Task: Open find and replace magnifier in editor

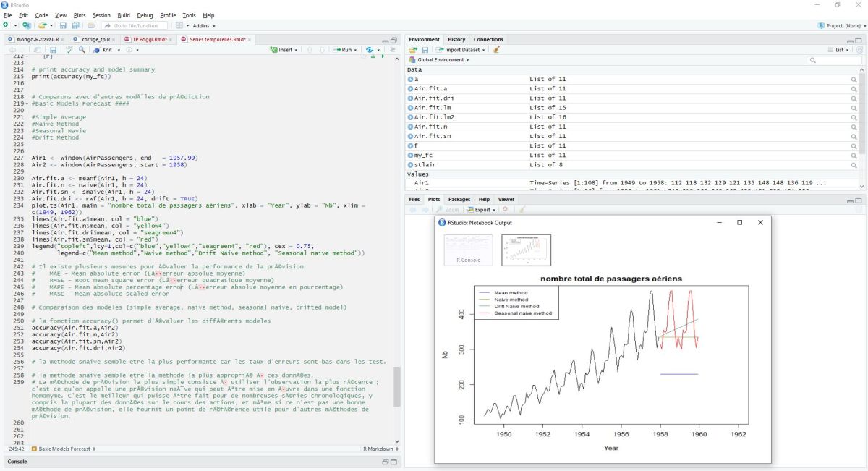Action: (x=82, y=50)
